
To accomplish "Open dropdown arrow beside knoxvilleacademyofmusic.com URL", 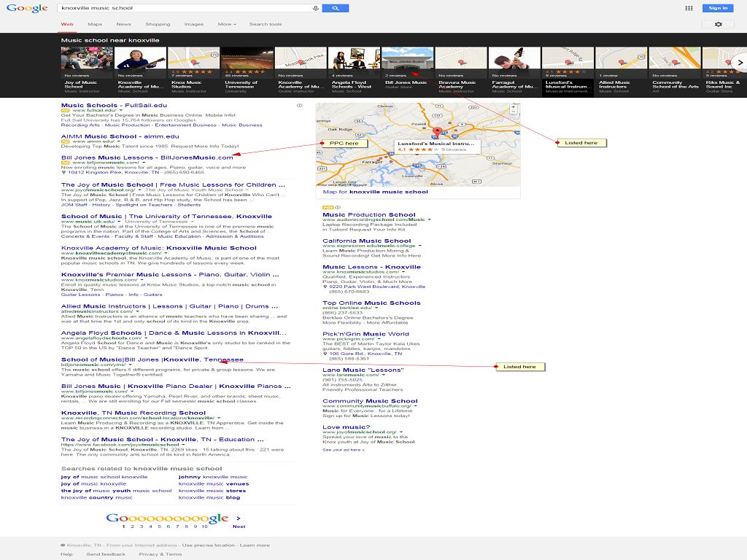I will pyautogui.click(x=166, y=253).
